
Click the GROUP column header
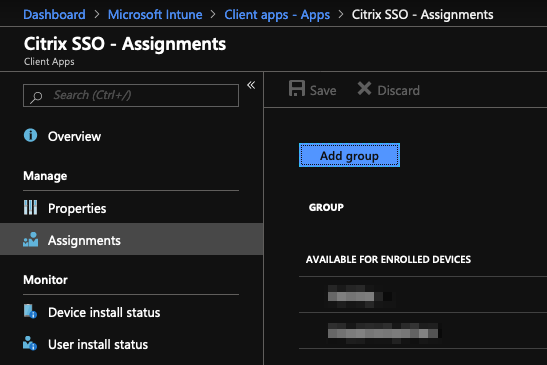tap(326, 208)
